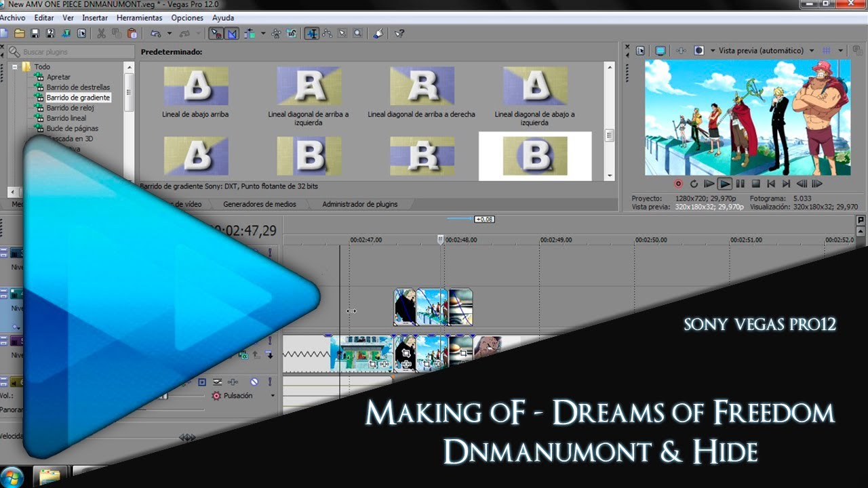Viewport: 868px width, 488px height.
Task: Click the presets list scroll-down arrow
Action: (609, 176)
